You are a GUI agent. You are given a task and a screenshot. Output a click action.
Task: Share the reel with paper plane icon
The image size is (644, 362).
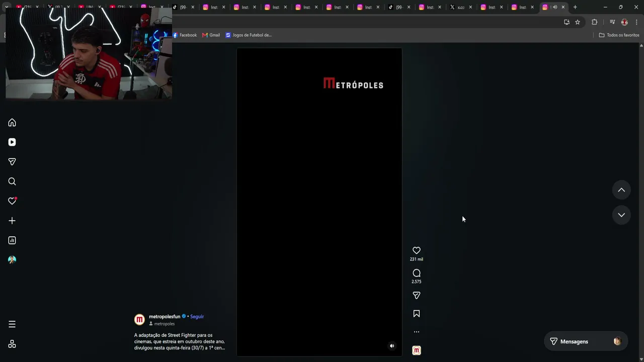pyautogui.click(x=417, y=296)
